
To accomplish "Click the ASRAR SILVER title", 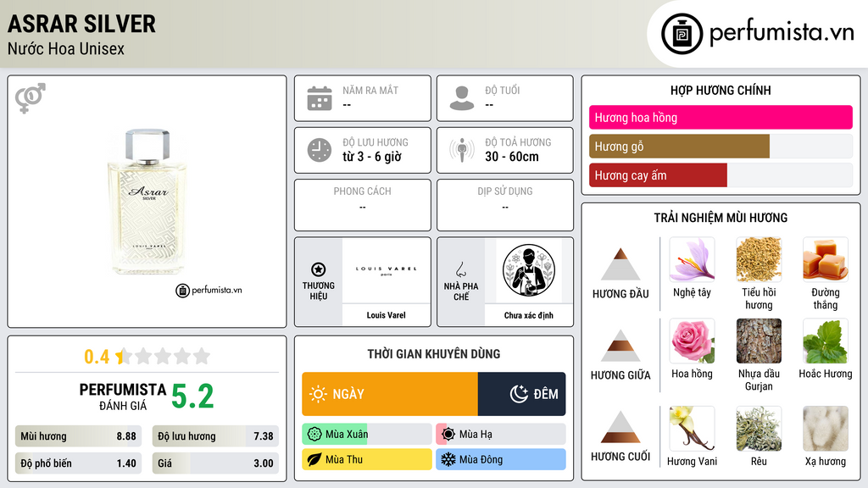I will click(x=81, y=24).
